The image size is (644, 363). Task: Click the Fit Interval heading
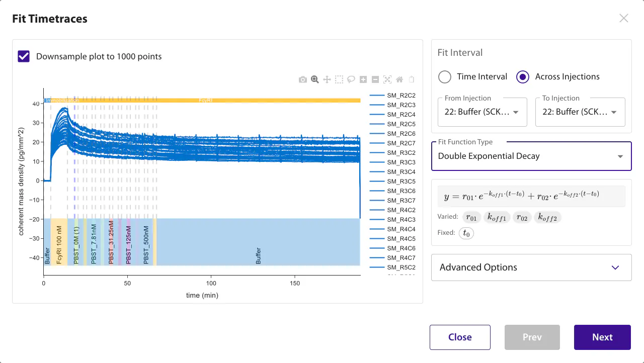click(x=460, y=52)
